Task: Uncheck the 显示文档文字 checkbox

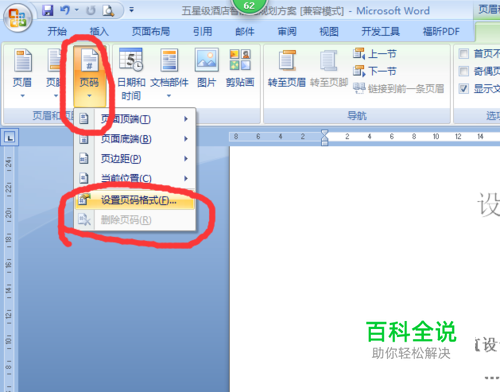Action: point(464,89)
